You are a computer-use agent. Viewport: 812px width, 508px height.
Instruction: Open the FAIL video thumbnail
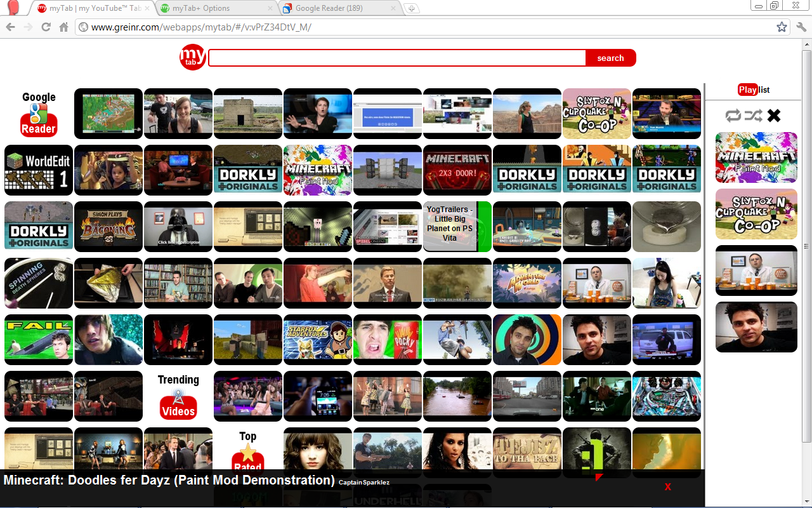coord(39,340)
